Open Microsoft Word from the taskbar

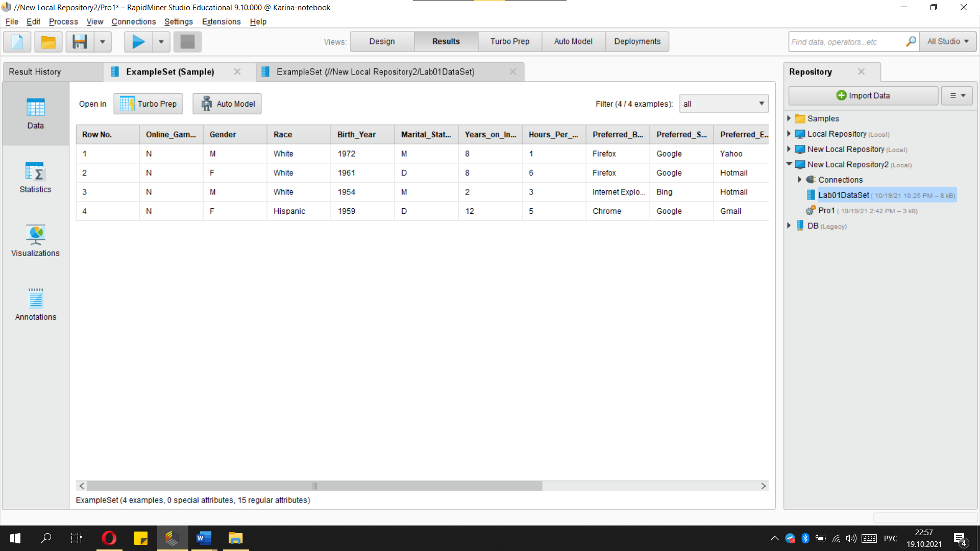(204, 538)
